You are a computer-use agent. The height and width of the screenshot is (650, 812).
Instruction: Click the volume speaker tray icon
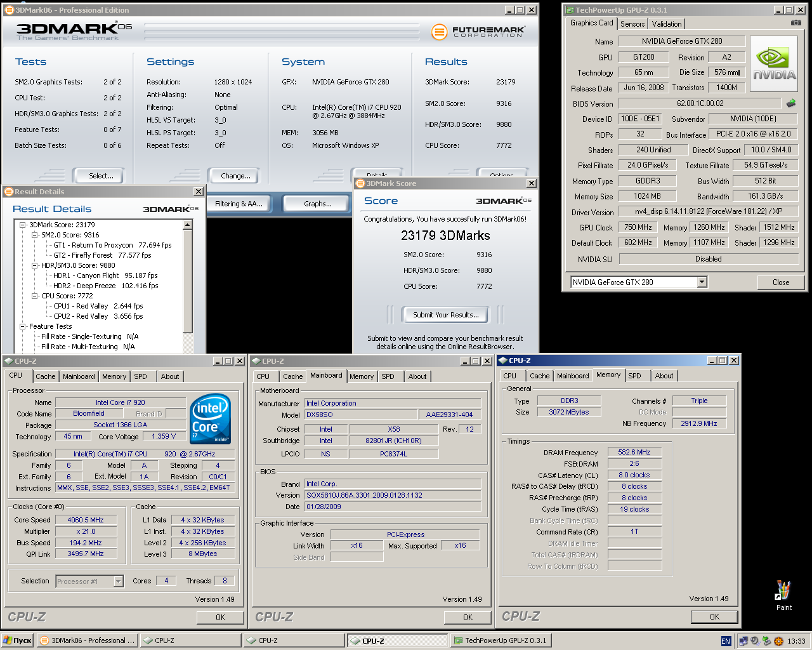point(755,641)
